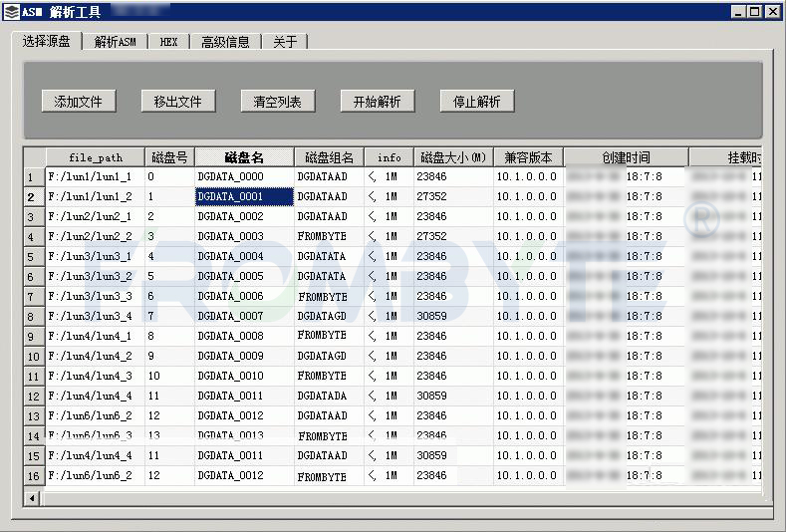The image size is (786, 532).
Task: Stop parsing with 停止解析 button
Action: [477, 102]
